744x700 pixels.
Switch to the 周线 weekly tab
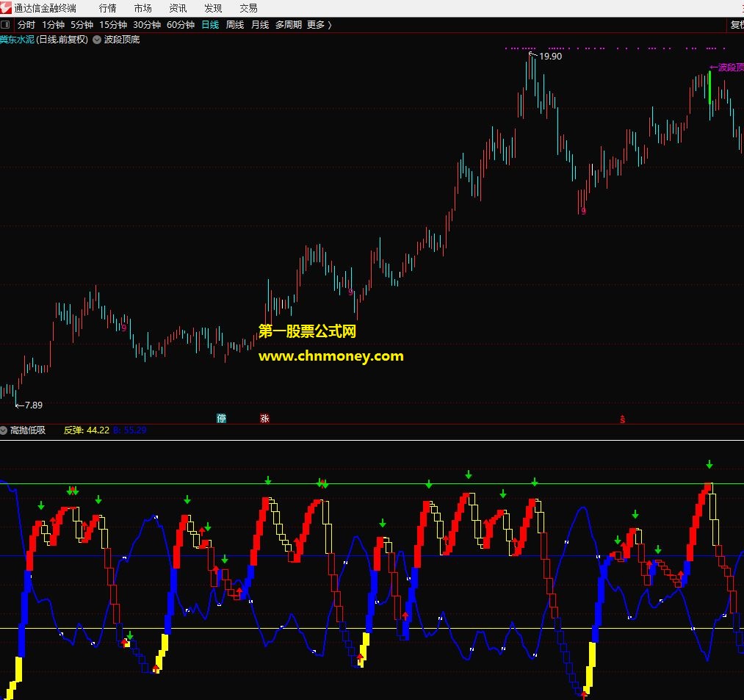click(x=235, y=25)
